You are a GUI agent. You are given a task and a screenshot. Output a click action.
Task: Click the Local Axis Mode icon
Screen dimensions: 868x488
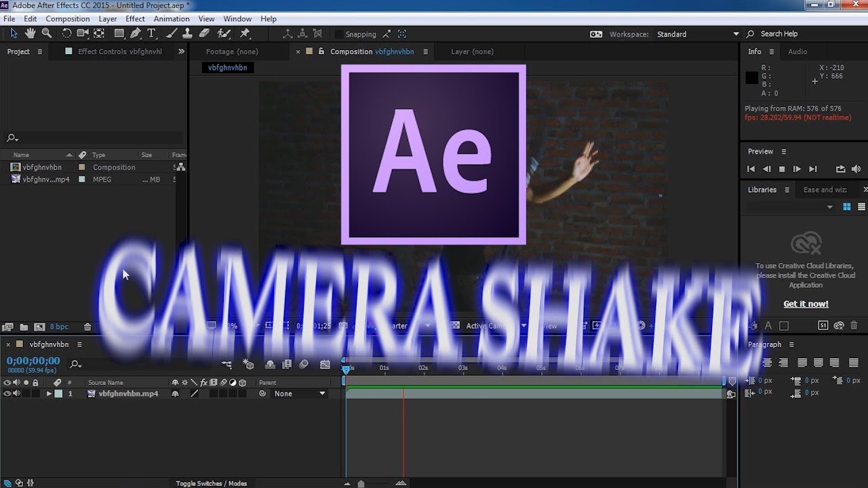coord(288,34)
